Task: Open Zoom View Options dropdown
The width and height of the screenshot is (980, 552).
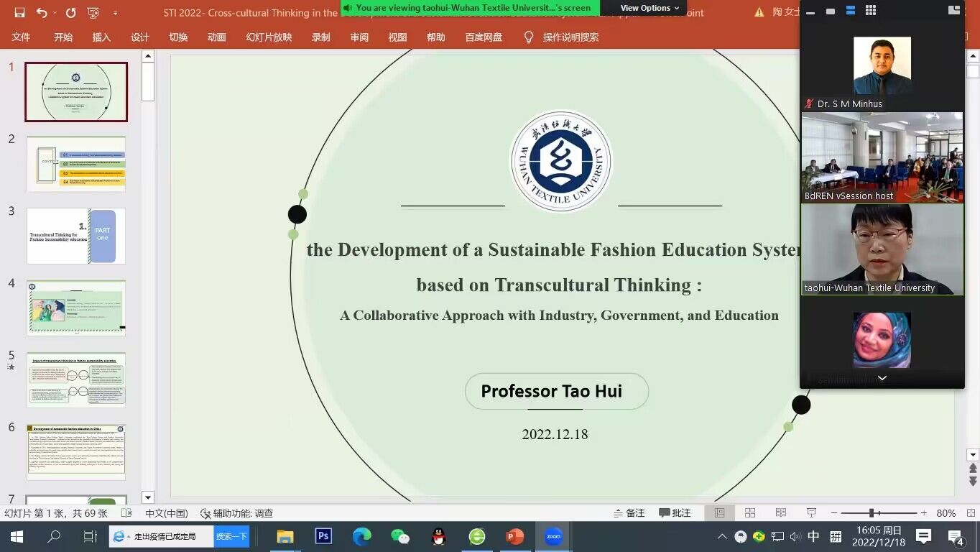Action: point(650,8)
